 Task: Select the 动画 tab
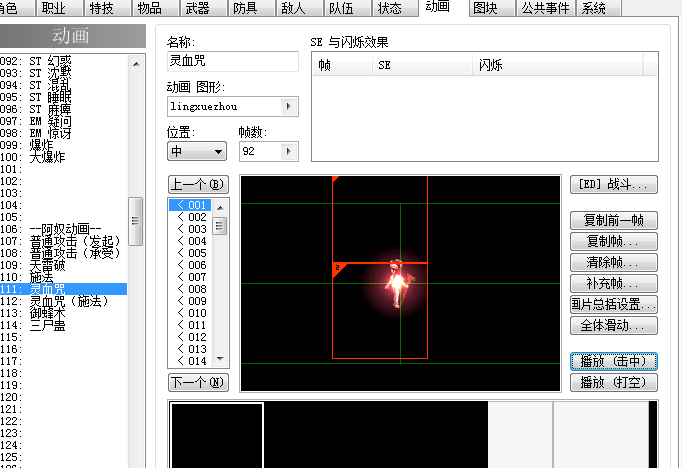pyautogui.click(x=442, y=7)
